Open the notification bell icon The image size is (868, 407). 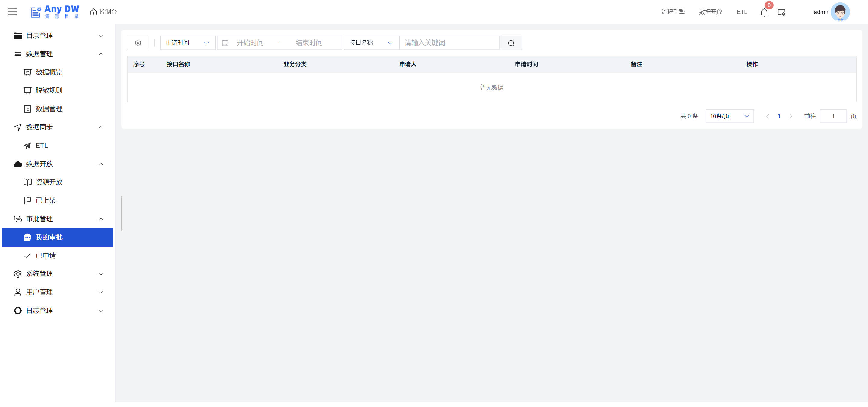[764, 12]
